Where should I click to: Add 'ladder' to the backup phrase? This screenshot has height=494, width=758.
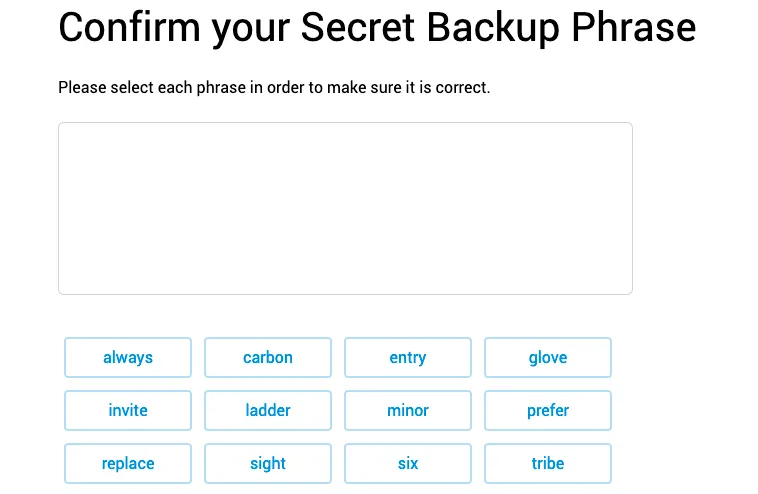tap(268, 410)
